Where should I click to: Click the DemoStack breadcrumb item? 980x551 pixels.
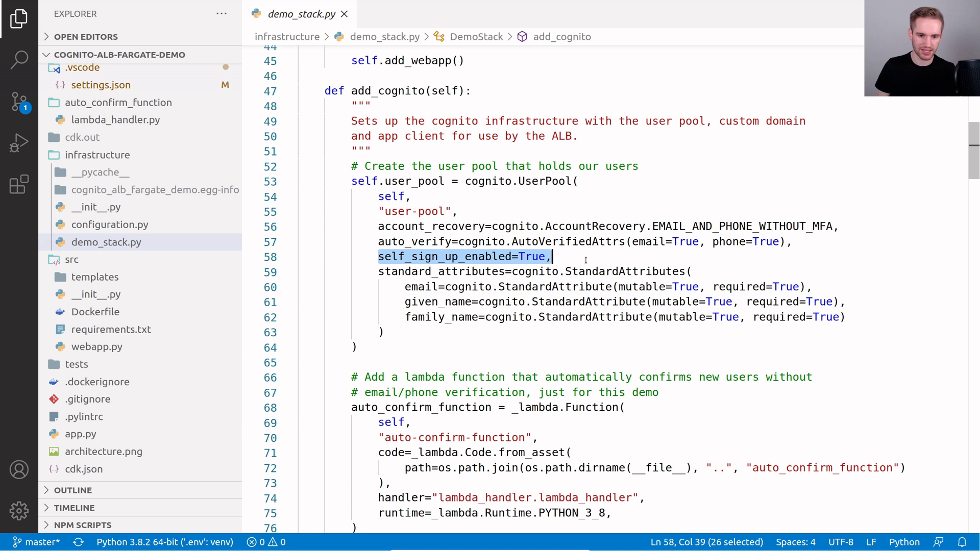coord(477,36)
